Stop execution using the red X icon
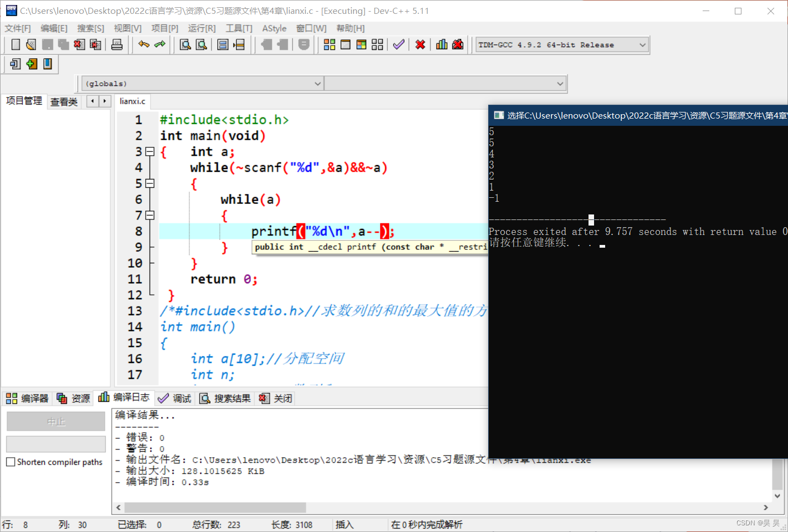The height and width of the screenshot is (532, 788). point(420,44)
